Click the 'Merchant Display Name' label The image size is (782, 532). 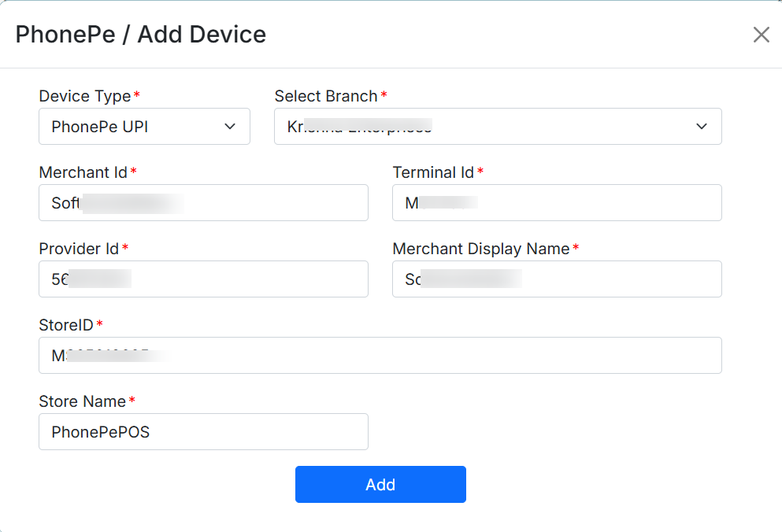[x=481, y=249]
